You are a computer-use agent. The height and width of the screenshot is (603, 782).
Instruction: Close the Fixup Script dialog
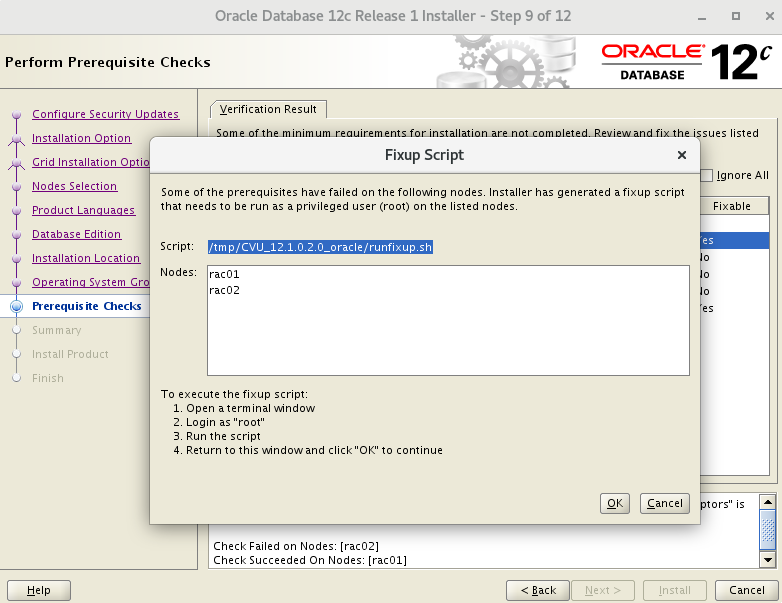pyautogui.click(x=682, y=155)
